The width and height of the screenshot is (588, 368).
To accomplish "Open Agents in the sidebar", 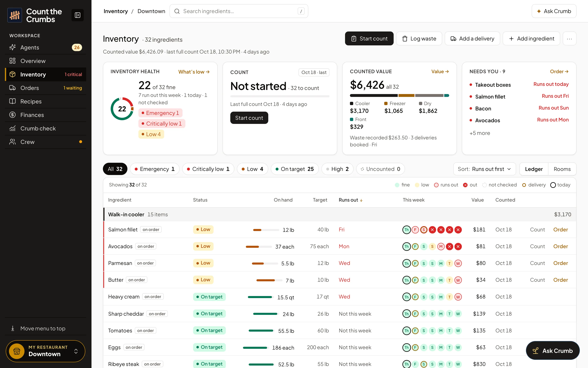I will [46, 47].
